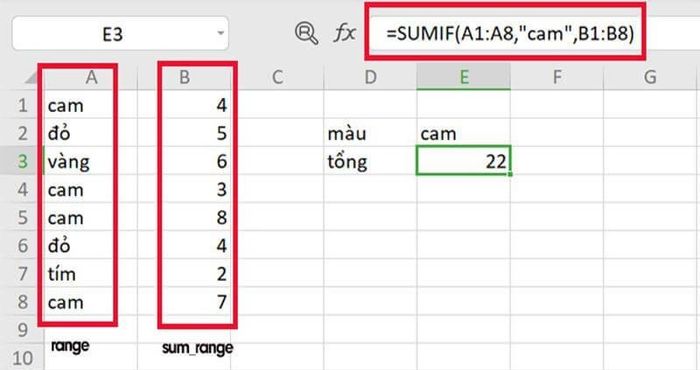The width and height of the screenshot is (700, 370).
Task: Select column B header
Action: 184,77
